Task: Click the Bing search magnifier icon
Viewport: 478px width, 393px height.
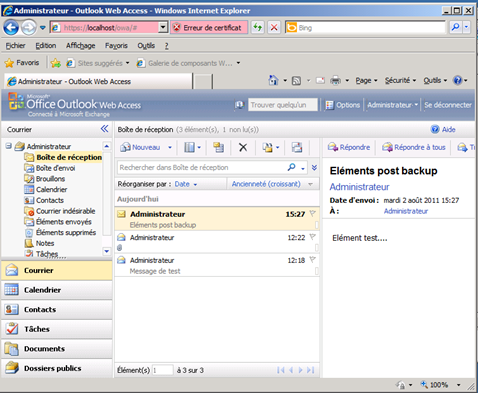Action: click(x=455, y=27)
